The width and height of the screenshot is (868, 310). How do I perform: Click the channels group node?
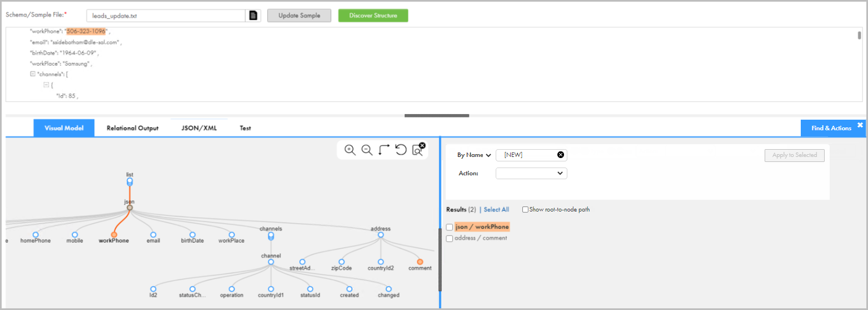click(x=271, y=236)
